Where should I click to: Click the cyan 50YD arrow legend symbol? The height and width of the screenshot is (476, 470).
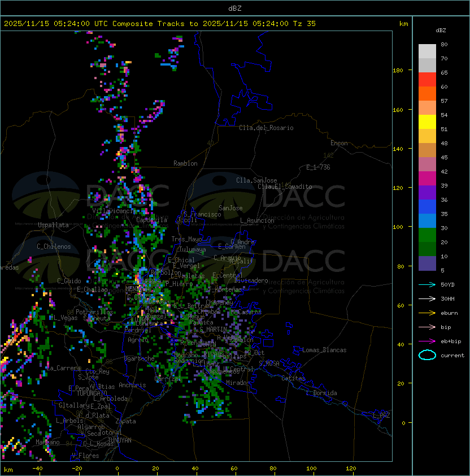coord(427,284)
